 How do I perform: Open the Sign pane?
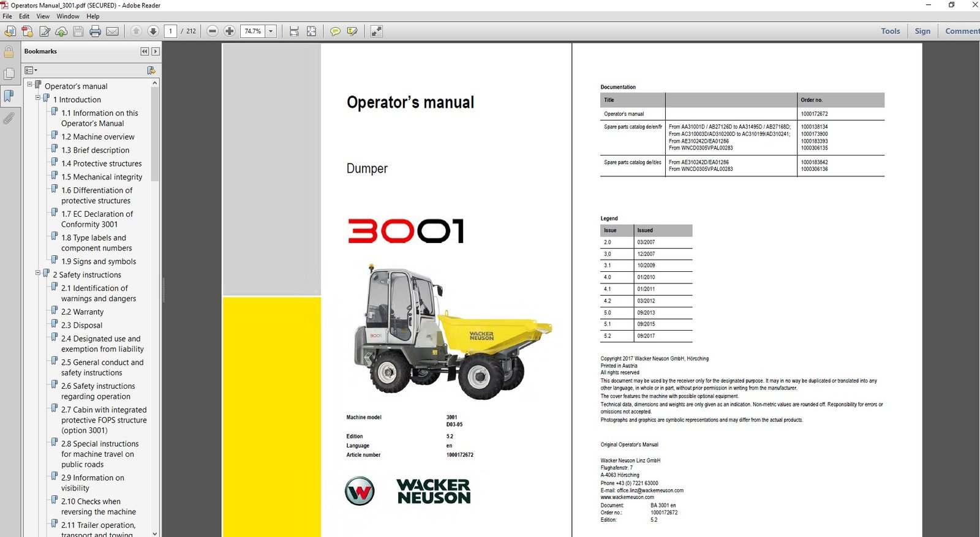tap(922, 31)
